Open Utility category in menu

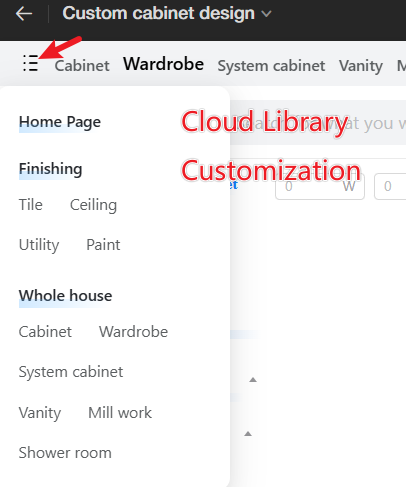tap(39, 245)
